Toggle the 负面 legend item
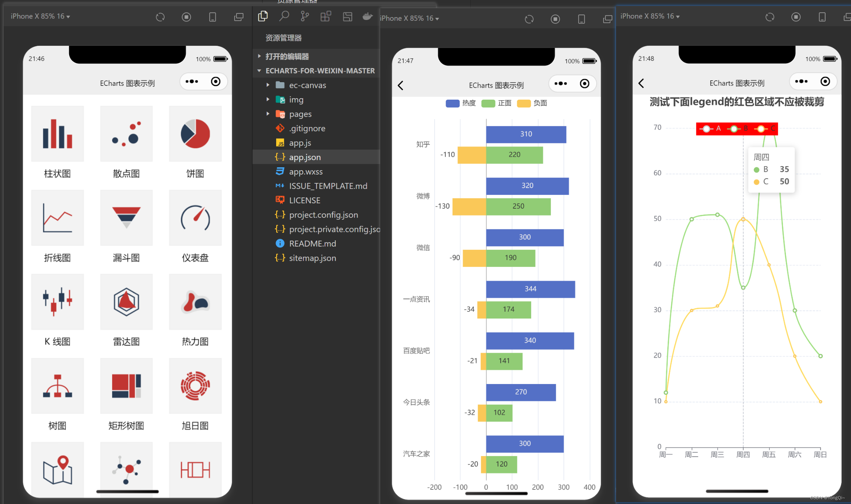The width and height of the screenshot is (851, 504). (532, 103)
